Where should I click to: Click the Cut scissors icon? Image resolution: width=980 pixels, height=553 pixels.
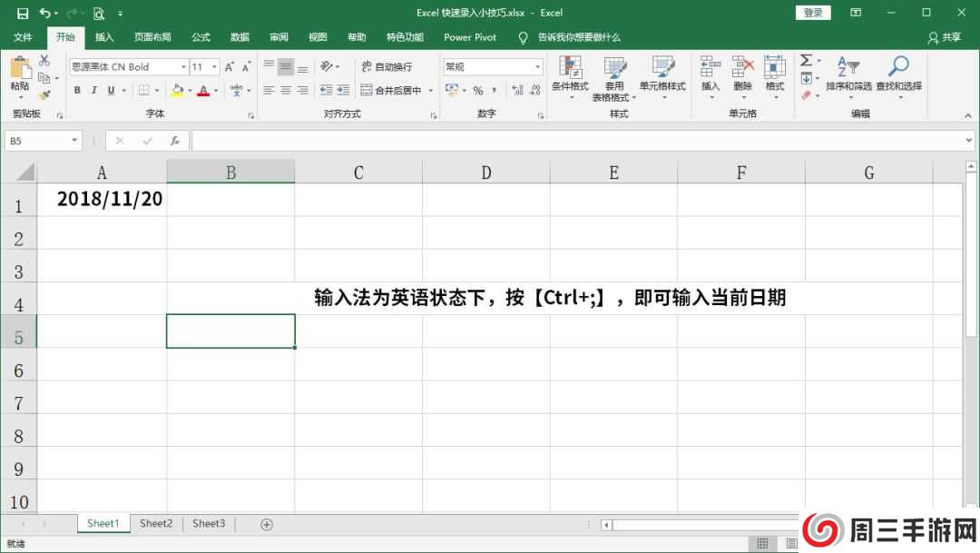click(x=44, y=60)
